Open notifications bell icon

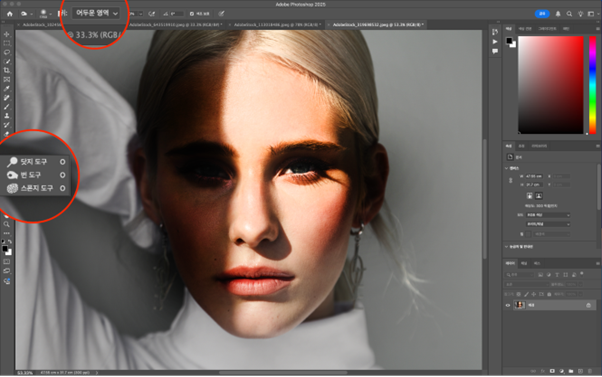(x=558, y=14)
